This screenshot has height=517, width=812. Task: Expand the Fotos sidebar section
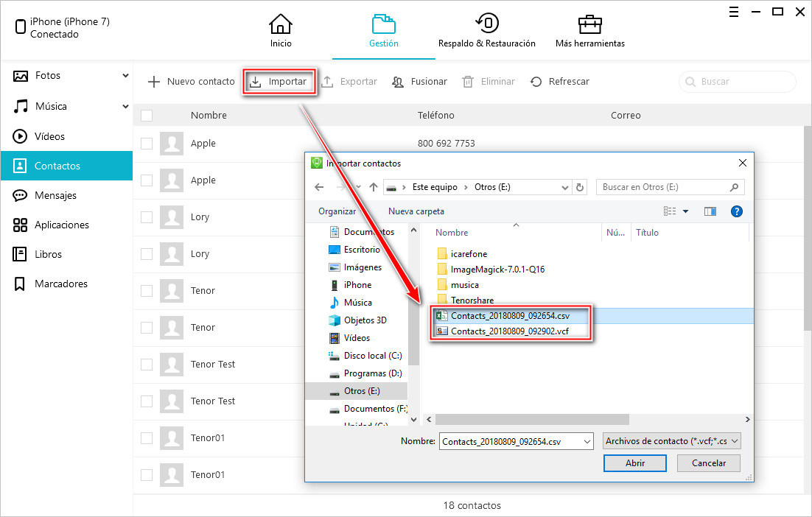point(126,76)
